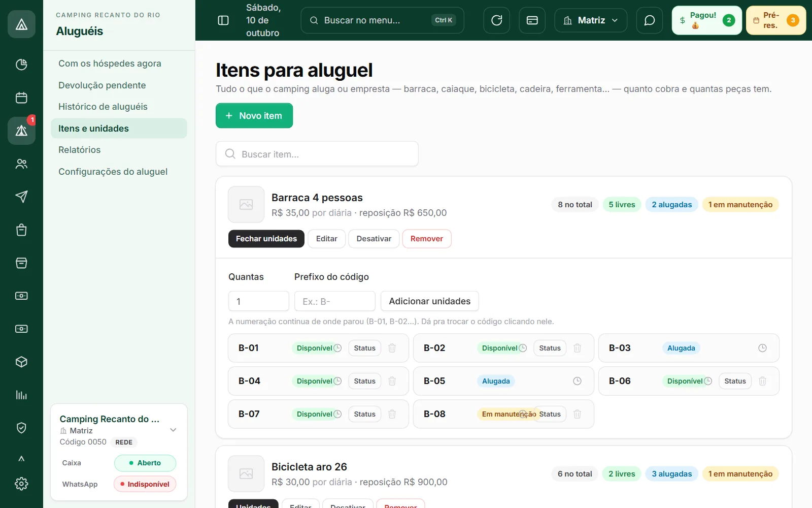Toggle the sidebar panel icon in header
The height and width of the screenshot is (508, 812).
(x=223, y=20)
